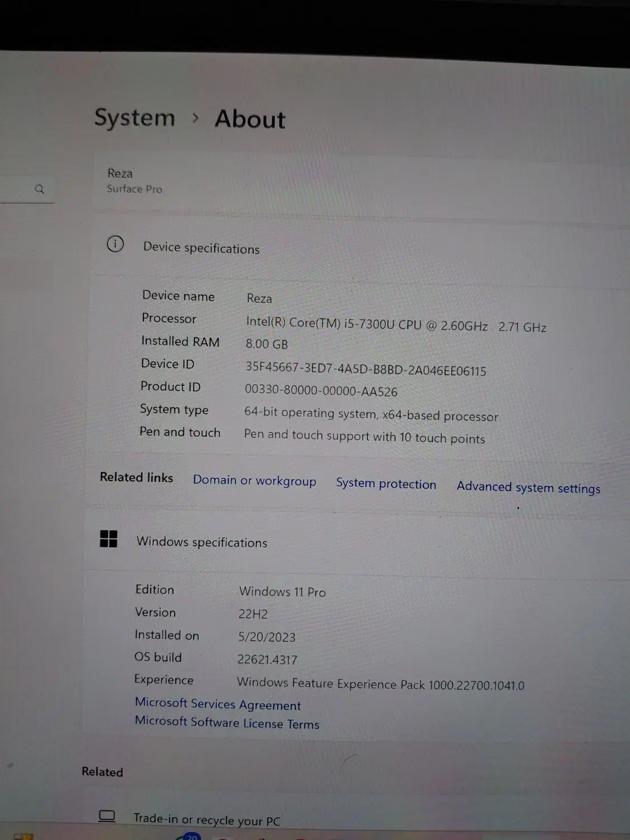Click the Product ID value text
Screen dimensions: 630x840
coord(321,390)
